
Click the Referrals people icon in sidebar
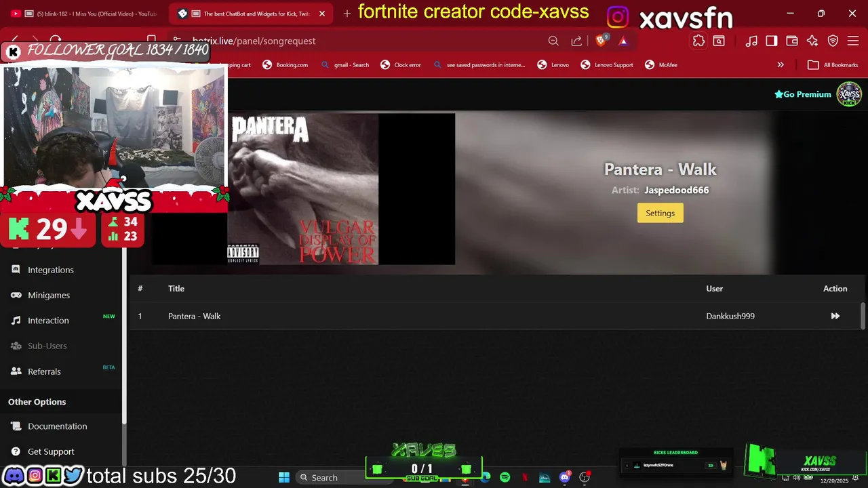pos(16,371)
